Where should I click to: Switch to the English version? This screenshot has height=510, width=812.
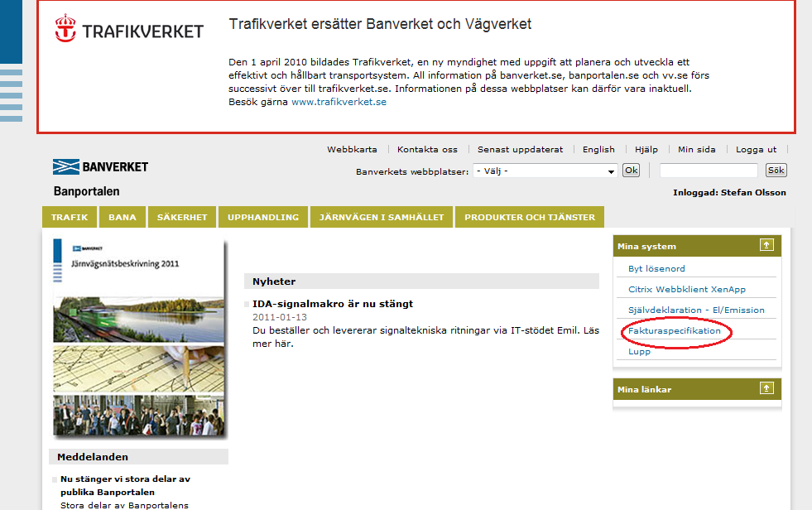tap(598, 149)
